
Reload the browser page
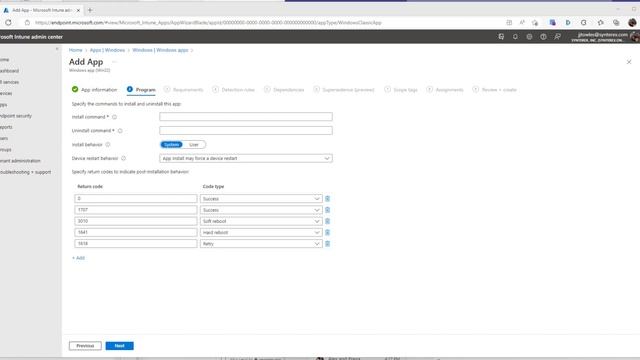point(8,23)
